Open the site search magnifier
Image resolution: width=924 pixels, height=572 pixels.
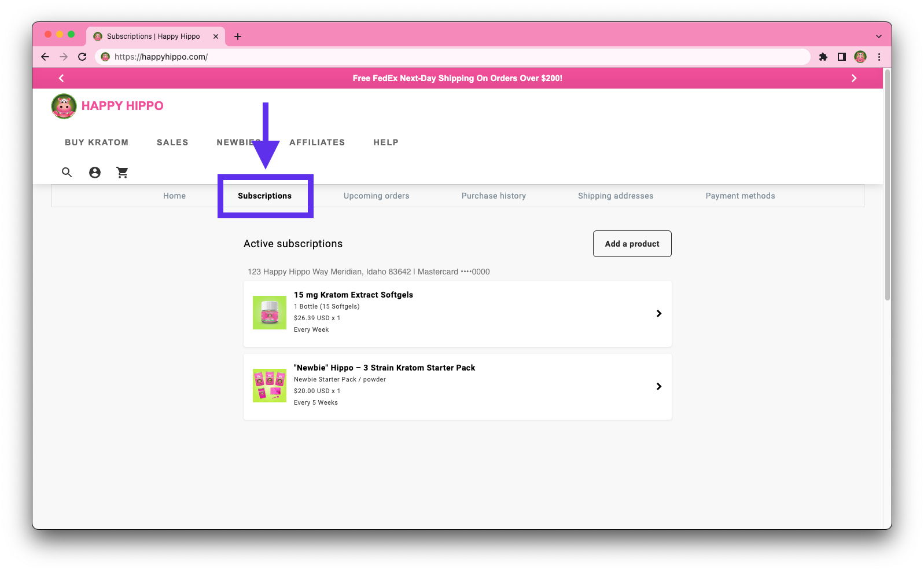click(x=67, y=172)
